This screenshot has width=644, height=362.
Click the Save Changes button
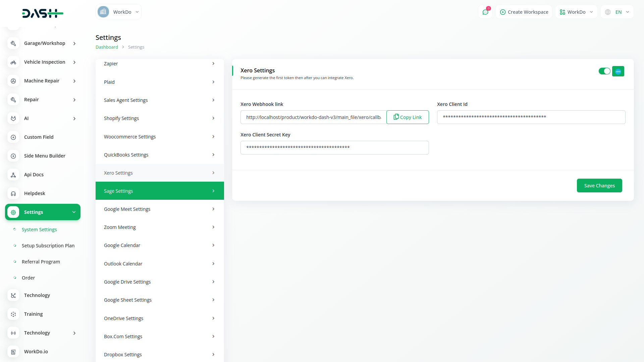pyautogui.click(x=599, y=186)
